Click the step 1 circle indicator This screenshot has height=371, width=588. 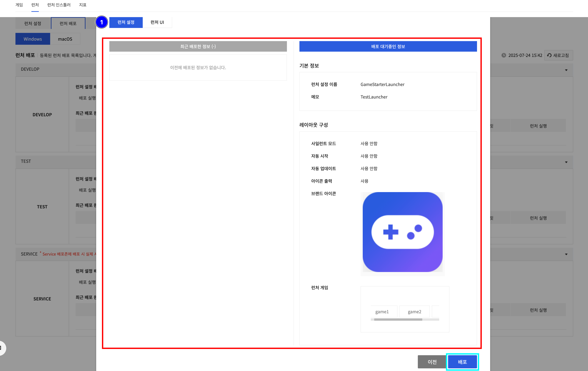pyautogui.click(x=102, y=22)
